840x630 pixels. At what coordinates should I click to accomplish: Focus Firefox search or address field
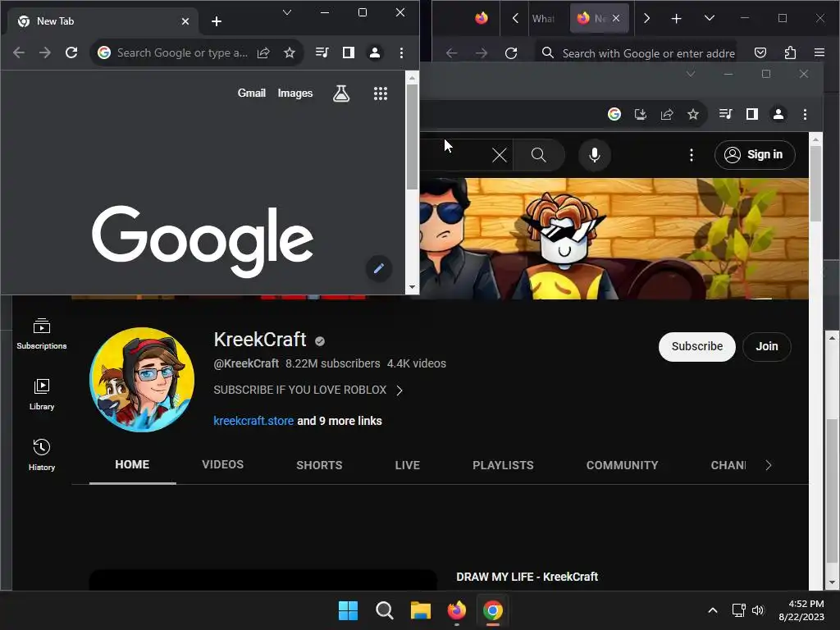[637, 53]
